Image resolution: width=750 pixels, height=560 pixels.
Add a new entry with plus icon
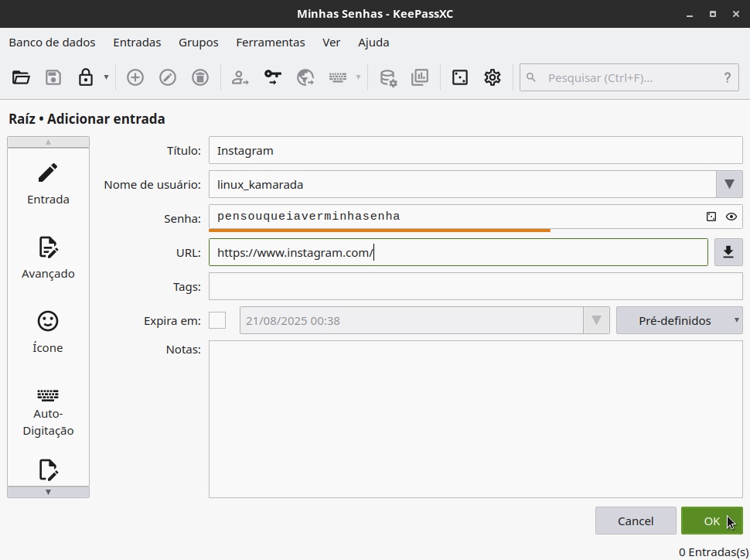point(135,77)
